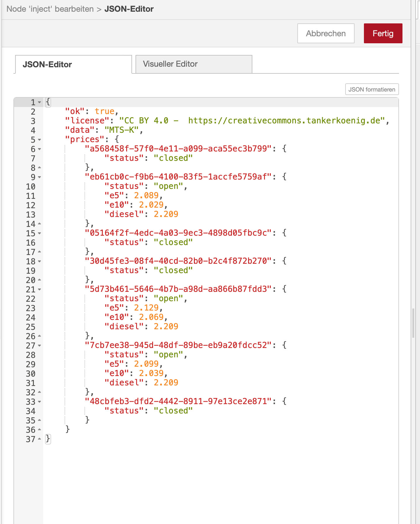Click the Fertig button
Screen dimensions: 420x524
point(383,33)
